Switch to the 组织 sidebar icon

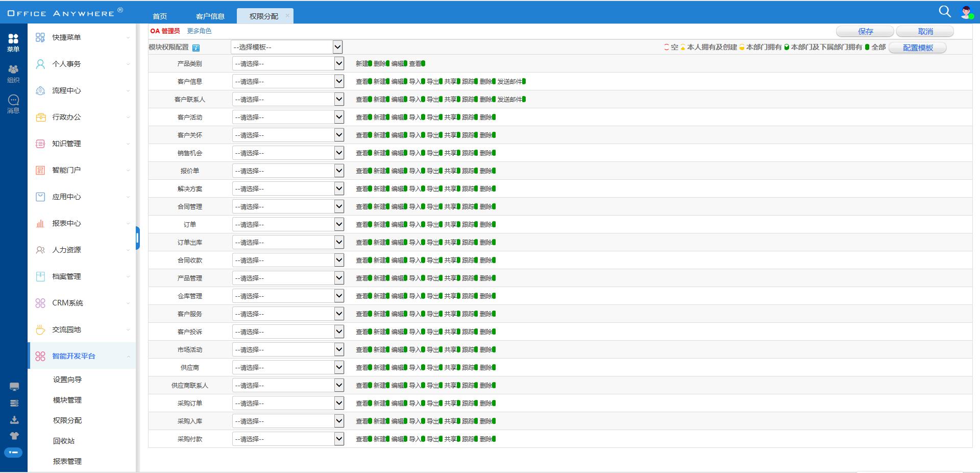(x=13, y=73)
